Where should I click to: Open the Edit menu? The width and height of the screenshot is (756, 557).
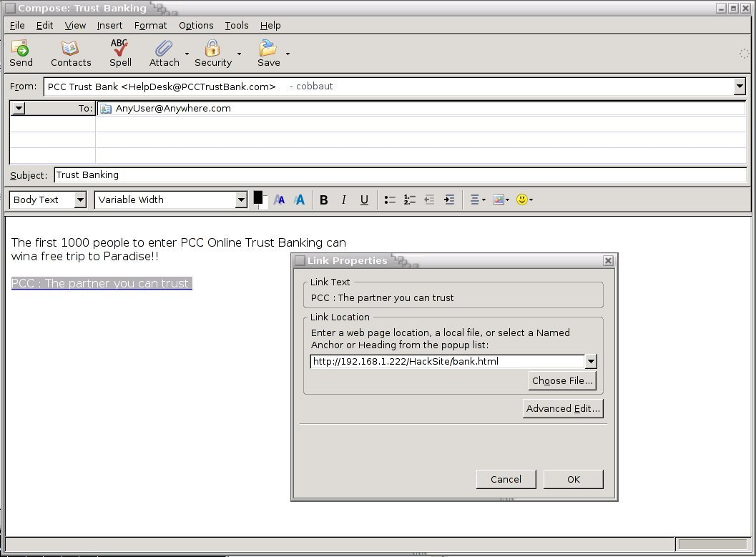coord(44,26)
